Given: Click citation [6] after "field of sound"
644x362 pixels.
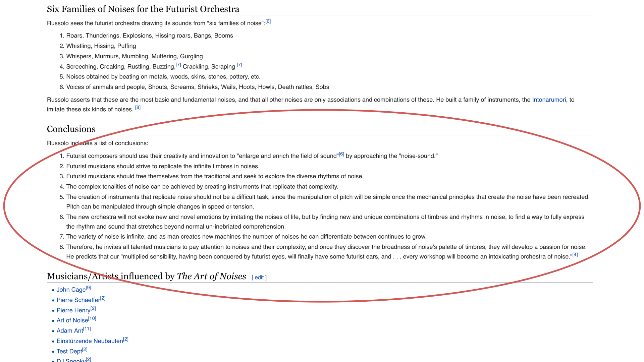Looking at the screenshot, I should 341,154.
